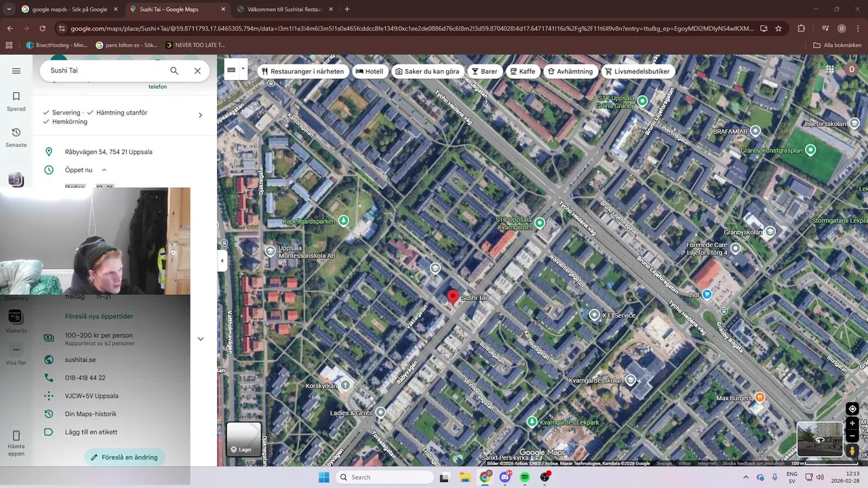
Task: Zoom out with the minus button
Action: pyautogui.click(x=852, y=436)
